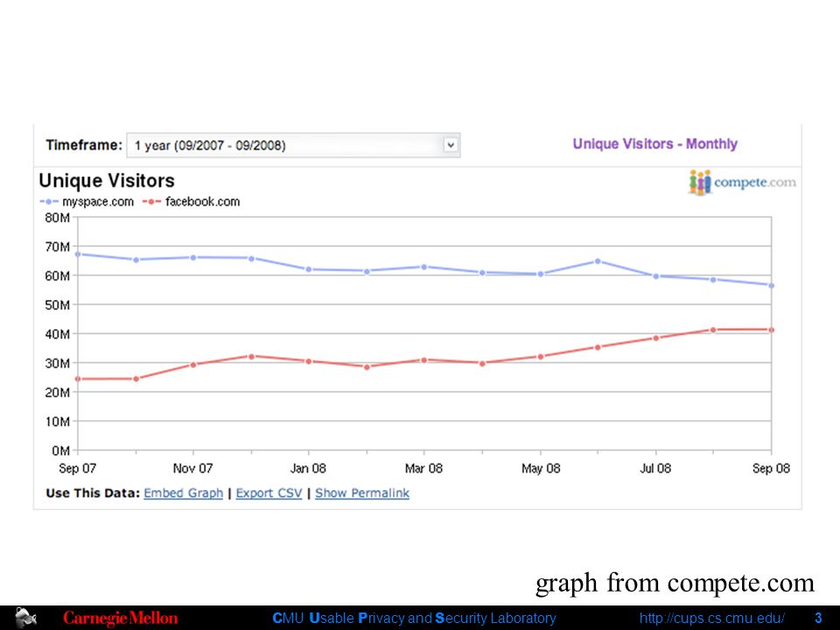The width and height of the screenshot is (840, 630).
Task: Click the facebook data point at Mar 08
Action: (424, 360)
